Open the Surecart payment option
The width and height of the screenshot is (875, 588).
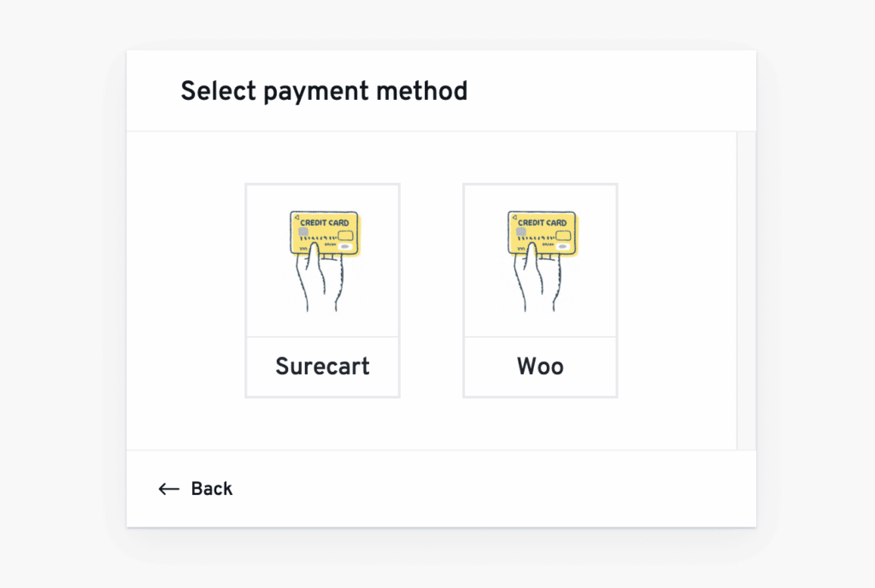click(322, 261)
